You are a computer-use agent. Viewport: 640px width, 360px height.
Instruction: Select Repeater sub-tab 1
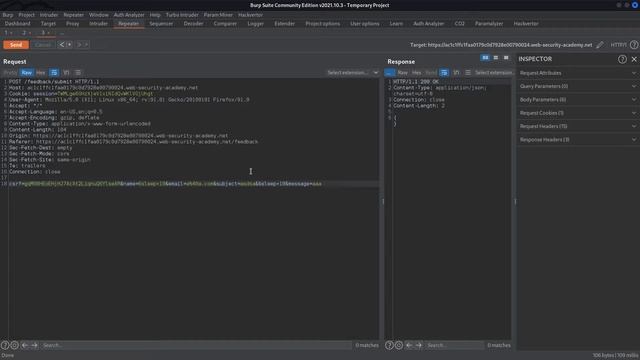7,33
